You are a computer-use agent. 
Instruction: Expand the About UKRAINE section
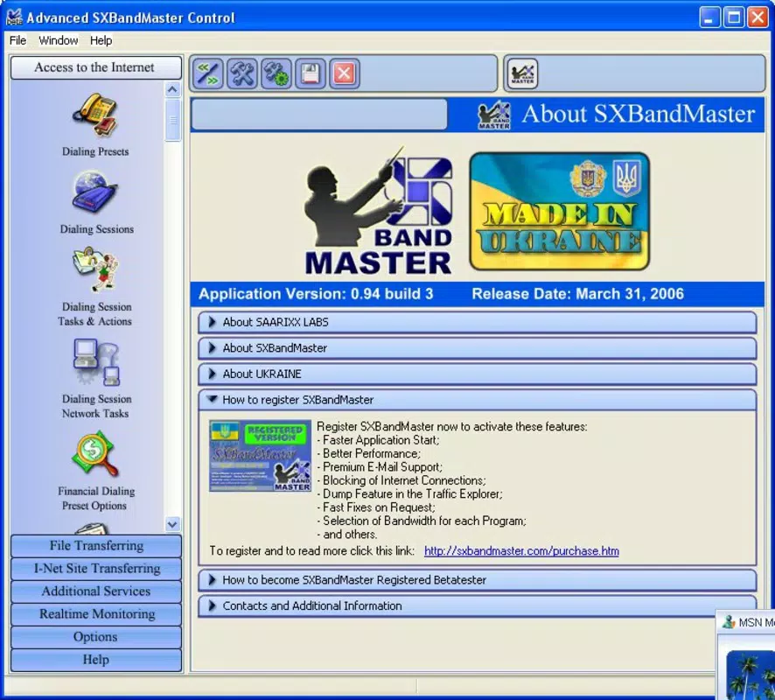477,374
